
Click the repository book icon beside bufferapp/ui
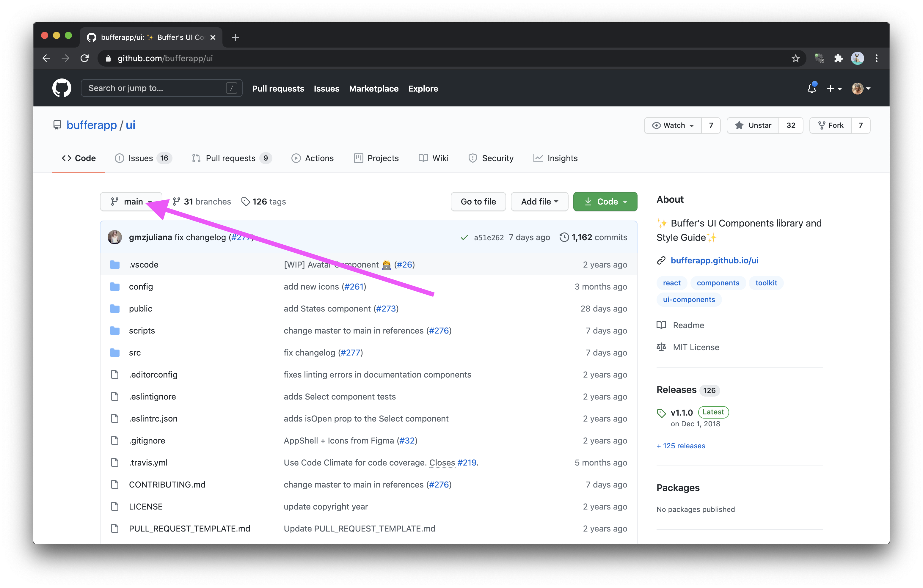click(57, 125)
